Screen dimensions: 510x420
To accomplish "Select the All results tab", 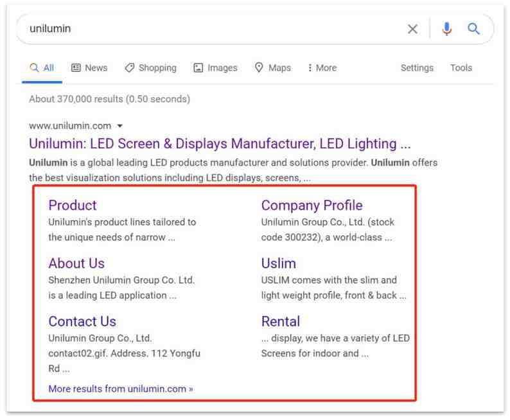I will coord(42,68).
